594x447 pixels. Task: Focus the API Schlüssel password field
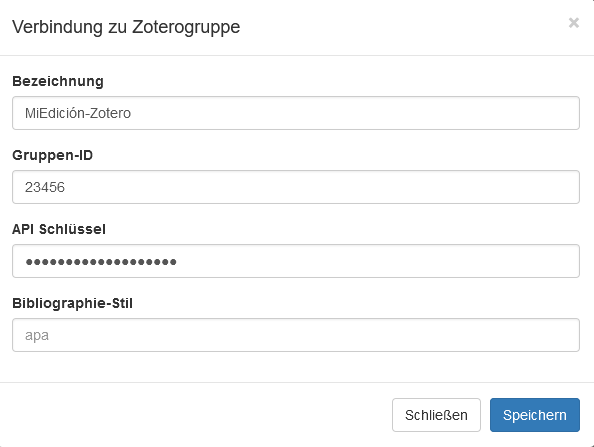coord(296,261)
